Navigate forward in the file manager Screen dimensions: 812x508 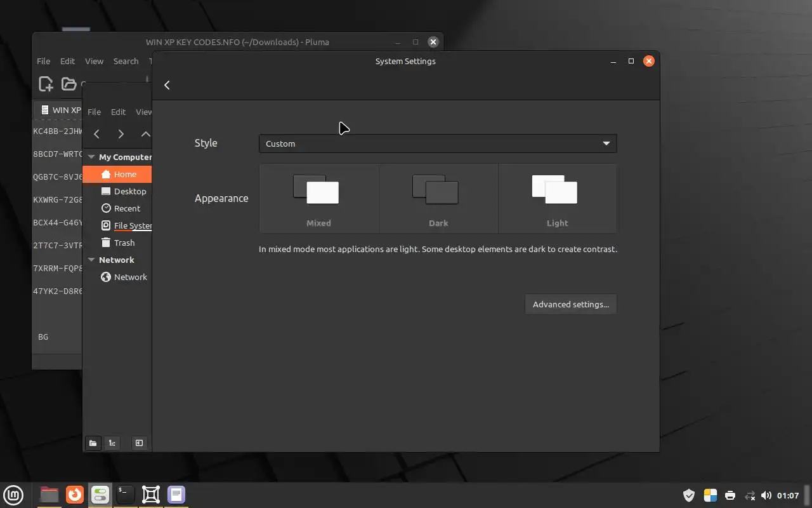(x=121, y=134)
